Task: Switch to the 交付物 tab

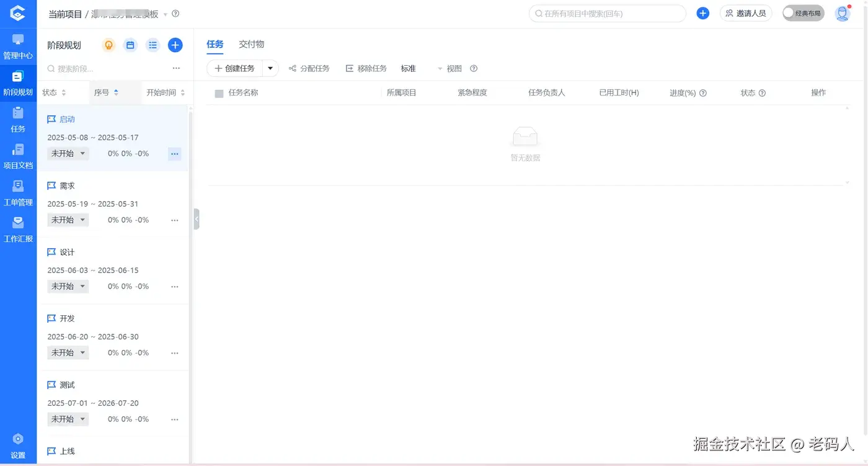Action: 252,45
